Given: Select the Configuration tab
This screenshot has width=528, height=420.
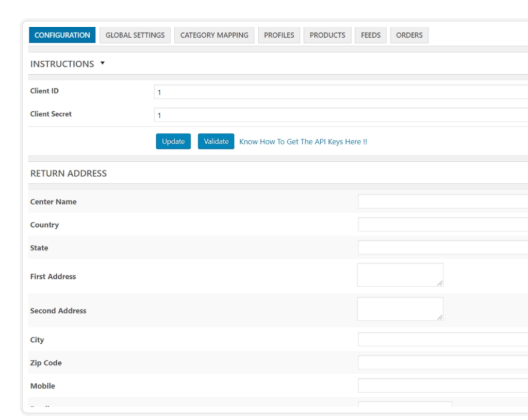Looking at the screenshot, I should 62,35.
